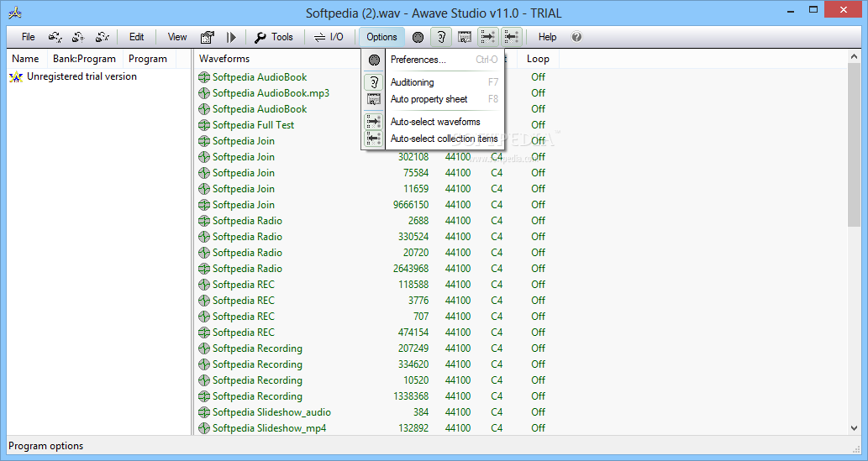The width and height of the screenshot is (868, 461).
Task: Open the Tools menu
Action: (273, 37)
